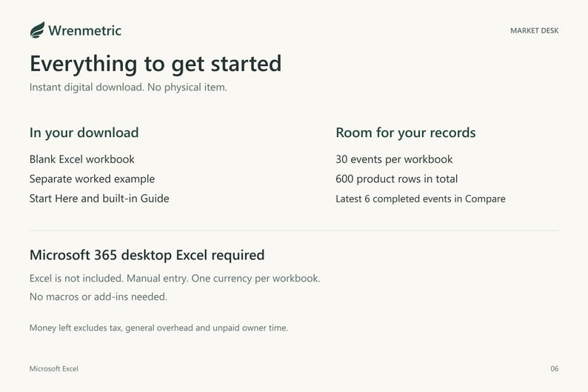
Task: Click the 'In your download' heading
Action: (x=84, y=133)
